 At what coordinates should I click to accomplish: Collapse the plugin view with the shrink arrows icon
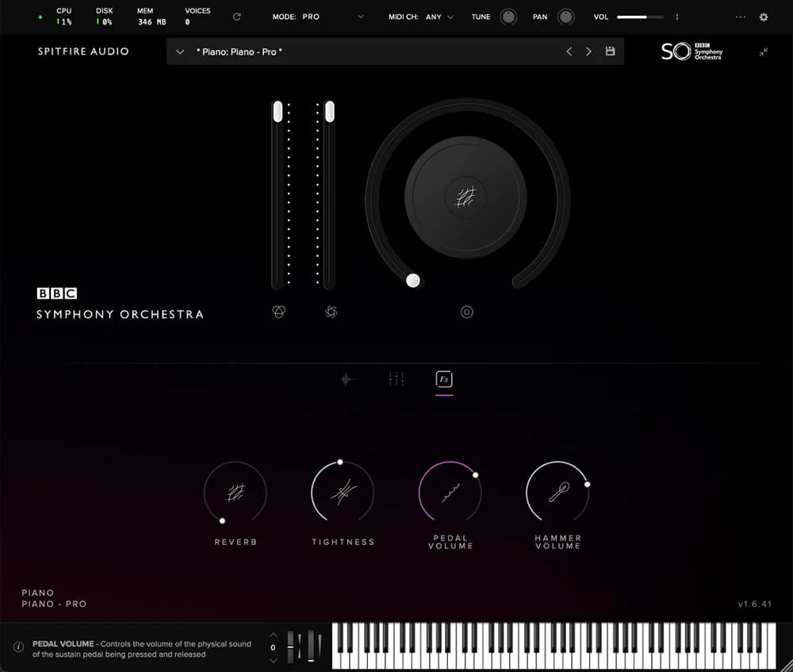tap(764, 52)
